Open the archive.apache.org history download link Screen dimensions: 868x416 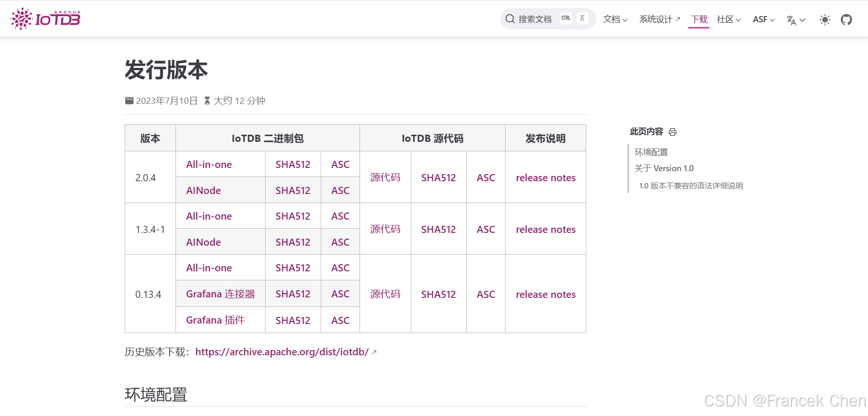282,352
